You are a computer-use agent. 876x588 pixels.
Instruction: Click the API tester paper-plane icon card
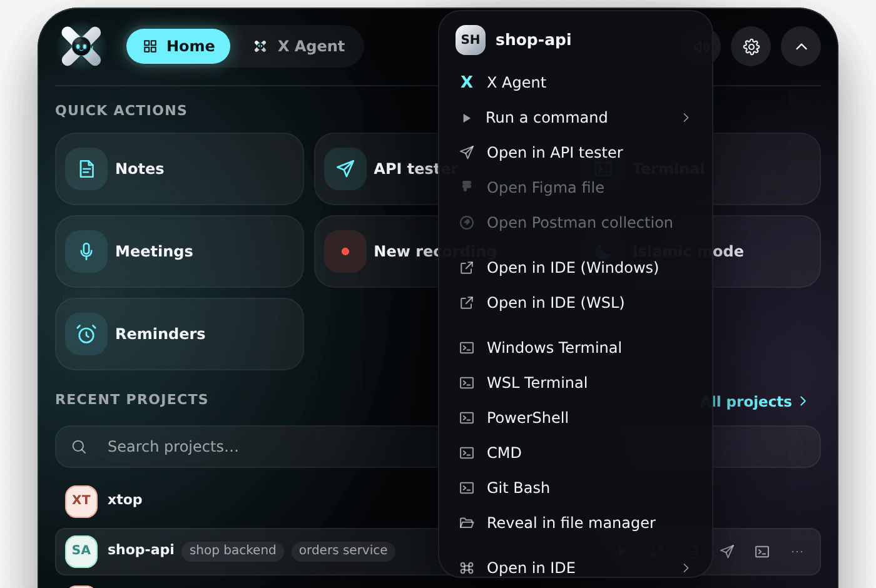pyautogui.click(x=345, y=169)
